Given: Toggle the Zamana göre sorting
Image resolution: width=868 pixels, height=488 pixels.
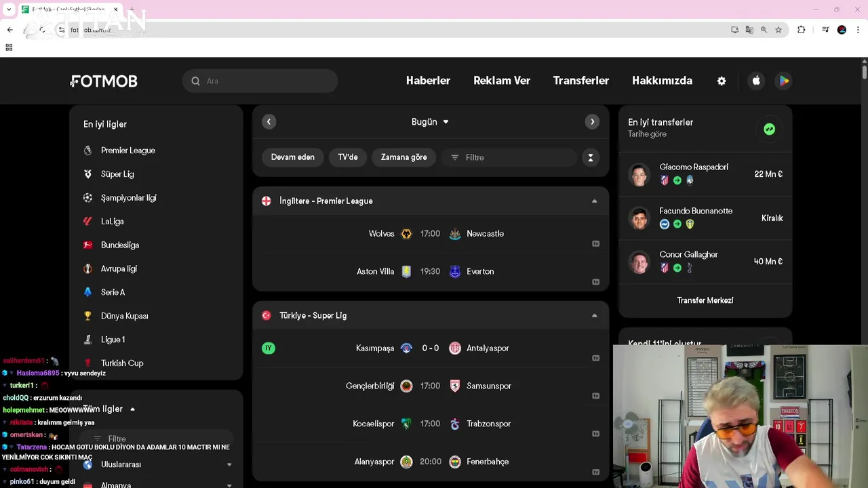Looking at the screenshot, I should [404, 157].
